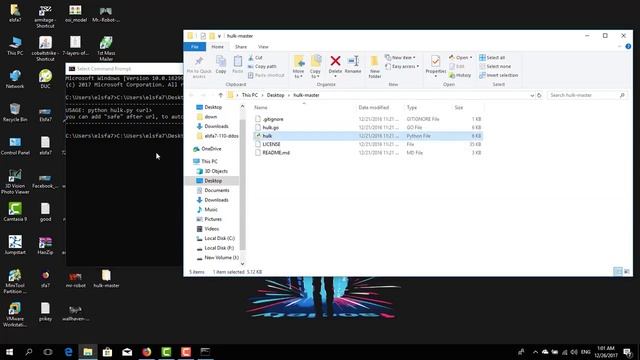The height and width of the screenshot is (360, 640).
Task: Open the Recycle Bin desktop icon
Action: pos(15,113)
